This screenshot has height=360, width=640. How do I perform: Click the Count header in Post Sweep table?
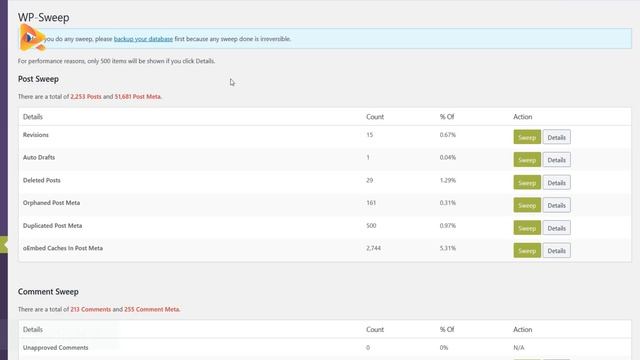coord(375,117)
